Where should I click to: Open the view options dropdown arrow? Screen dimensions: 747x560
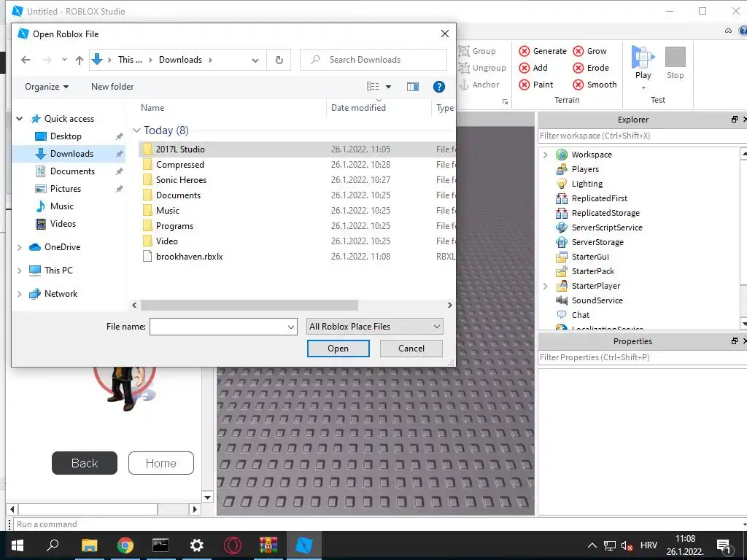[x=388, y=87]
